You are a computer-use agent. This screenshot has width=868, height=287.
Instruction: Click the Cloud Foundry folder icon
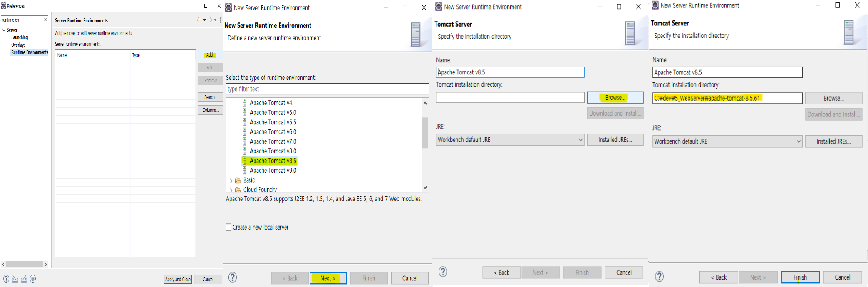[x=238, y=190]
